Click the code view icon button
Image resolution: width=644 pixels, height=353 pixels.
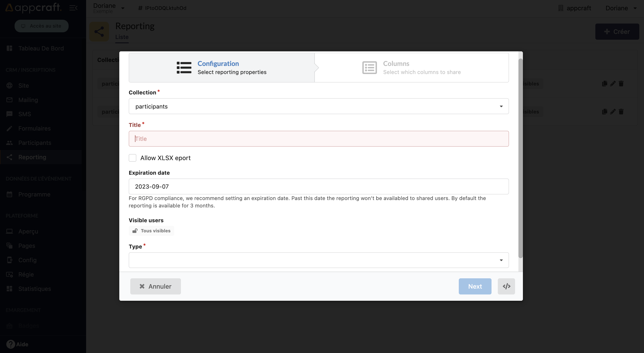pos(506,286)
